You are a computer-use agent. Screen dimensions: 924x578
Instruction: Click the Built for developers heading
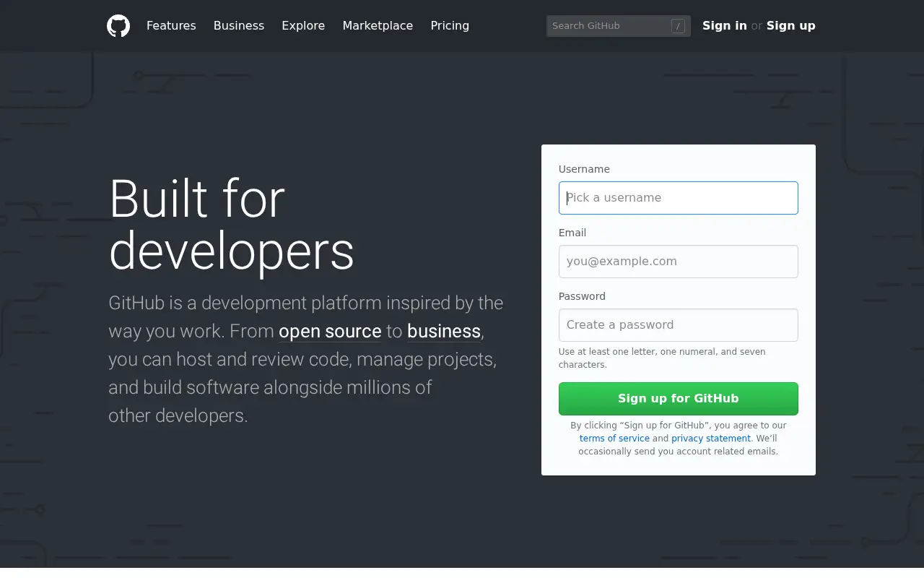pyautogui.click(x=232, y=225)
